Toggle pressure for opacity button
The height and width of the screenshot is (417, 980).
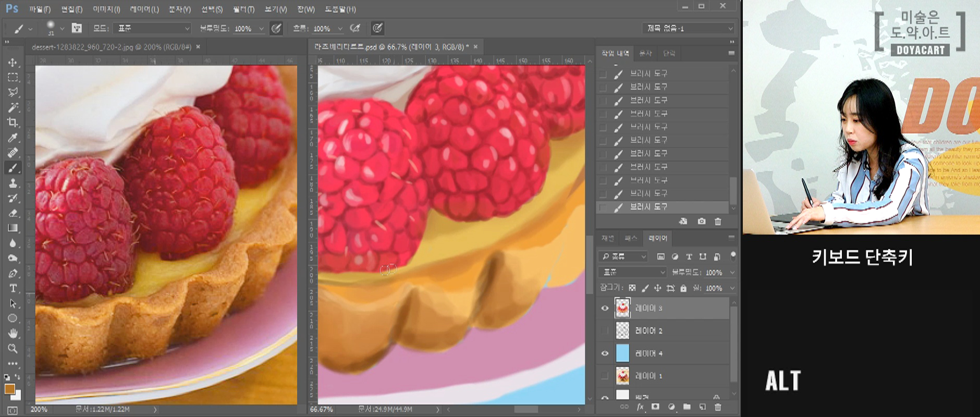point(276,28)
